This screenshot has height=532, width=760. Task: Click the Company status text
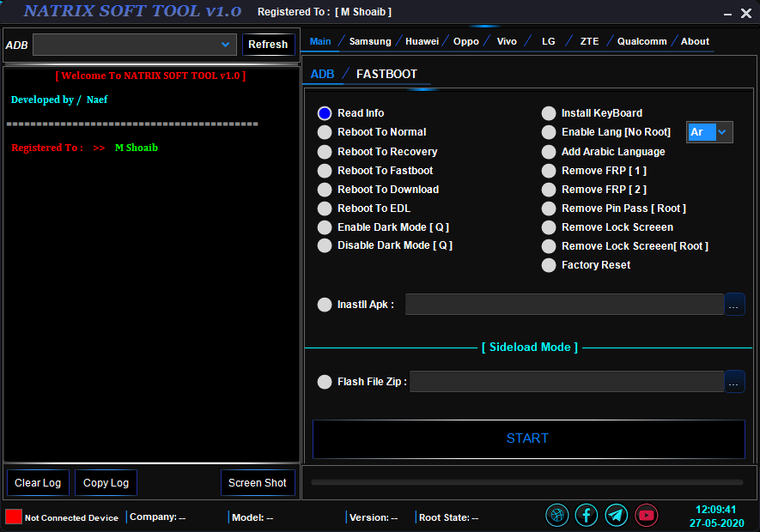[157, 517]
